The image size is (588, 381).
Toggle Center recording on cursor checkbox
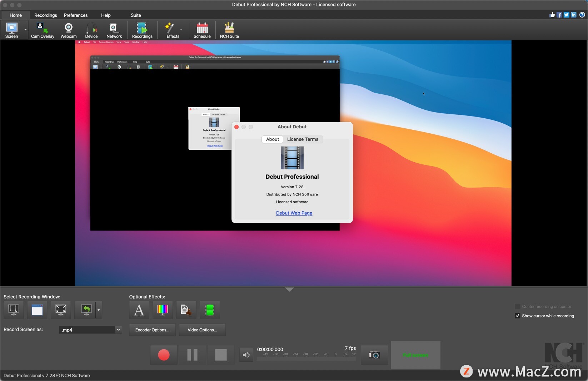coord(517,306)
